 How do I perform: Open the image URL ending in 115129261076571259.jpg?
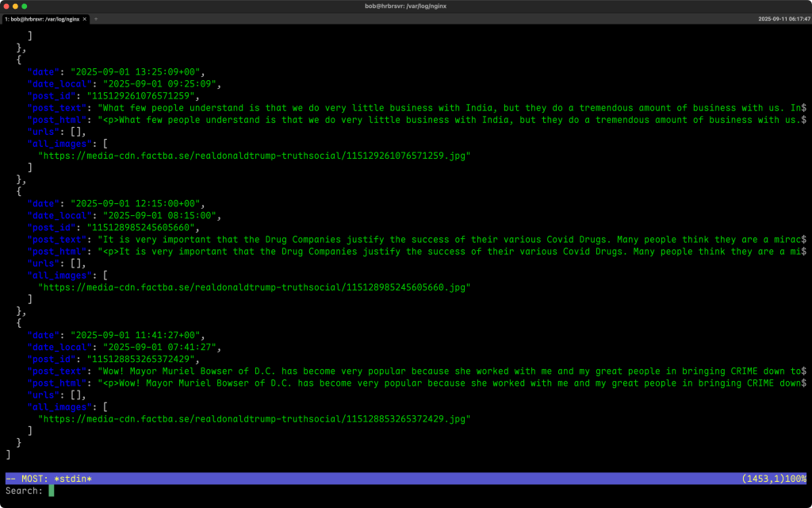pos(254,156)
